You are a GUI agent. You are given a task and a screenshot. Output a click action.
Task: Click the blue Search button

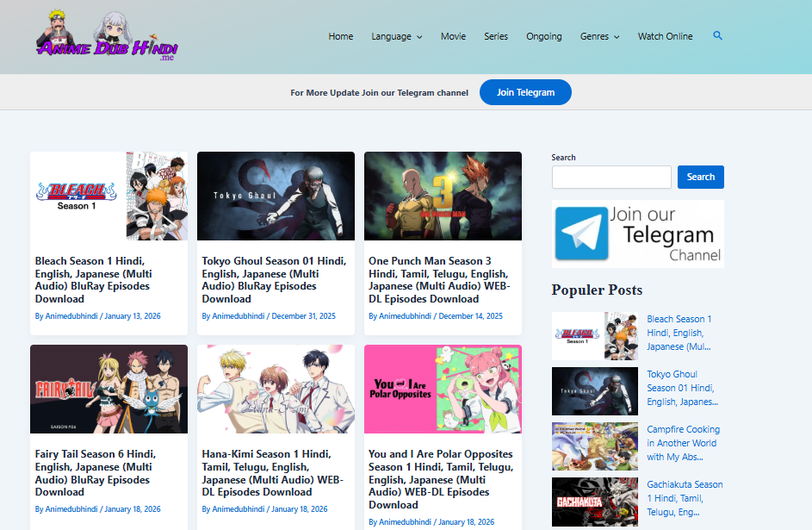(x=700, y=177)
